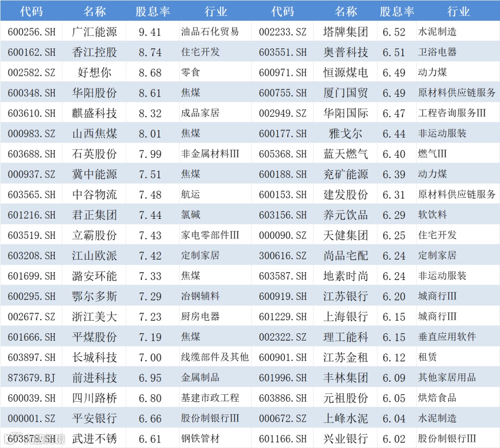
Task: Select stock name 石英股份
Action: [94, 154]
